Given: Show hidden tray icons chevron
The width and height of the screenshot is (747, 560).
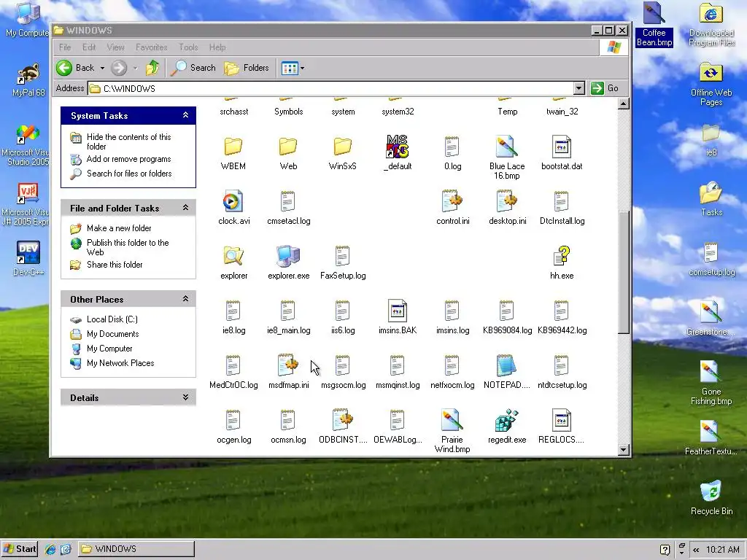Looking at the screenshot, I should (696, 550).
